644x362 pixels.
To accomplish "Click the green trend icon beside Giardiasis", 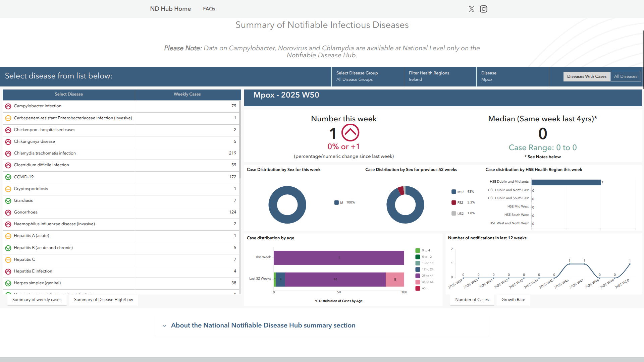I will point(8,201).
